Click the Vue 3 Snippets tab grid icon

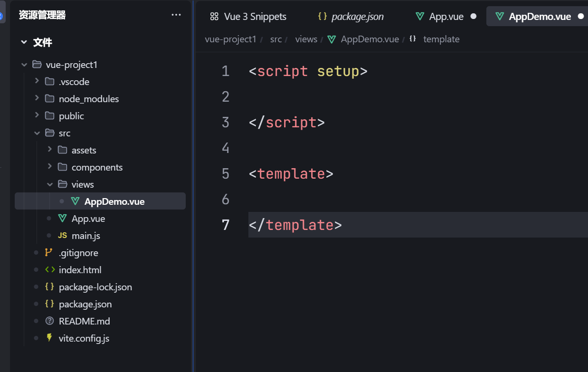(214, 16)
